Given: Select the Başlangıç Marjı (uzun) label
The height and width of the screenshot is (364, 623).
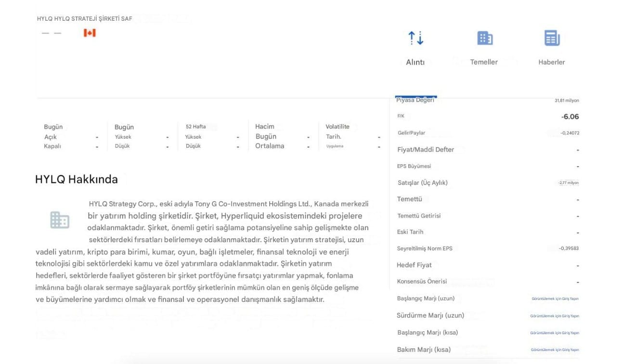Looking at the screenshot, I should pyautogui.click(x=426, y=299).
